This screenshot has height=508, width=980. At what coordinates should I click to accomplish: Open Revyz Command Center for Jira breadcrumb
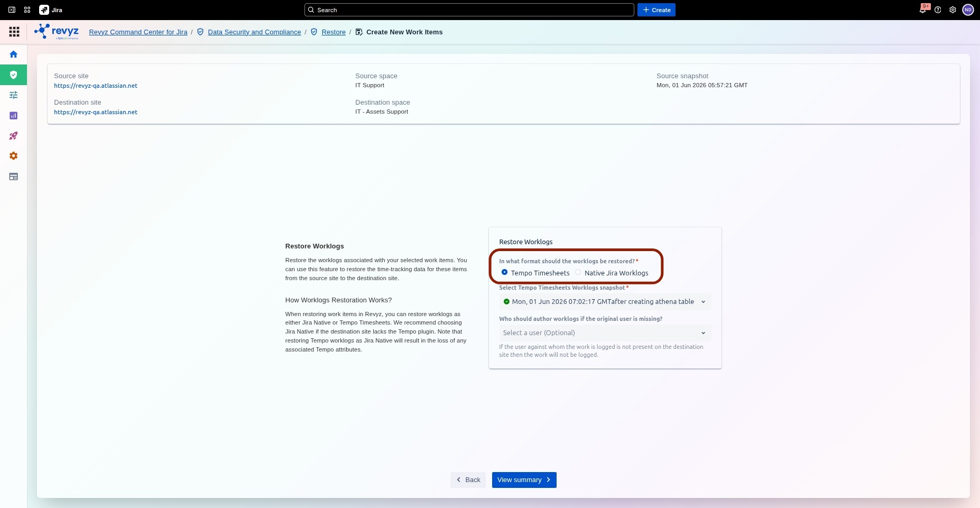click(x=138, y=32)
